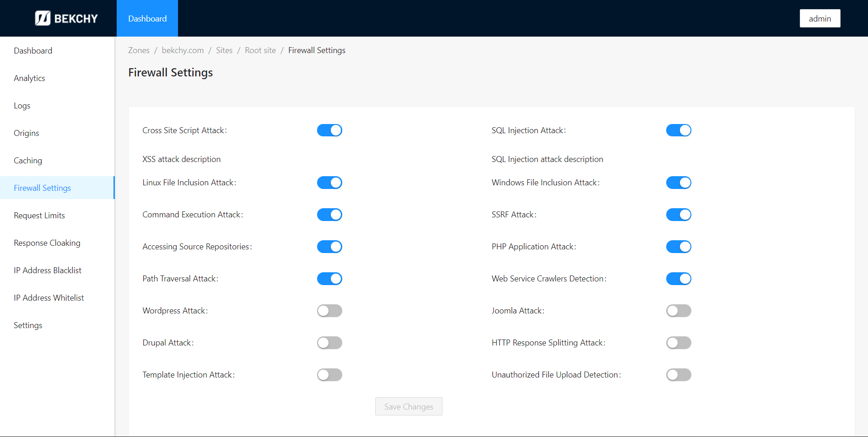
Task: Turn off SQL Injection Attack protection
Action: click(679, 130)
